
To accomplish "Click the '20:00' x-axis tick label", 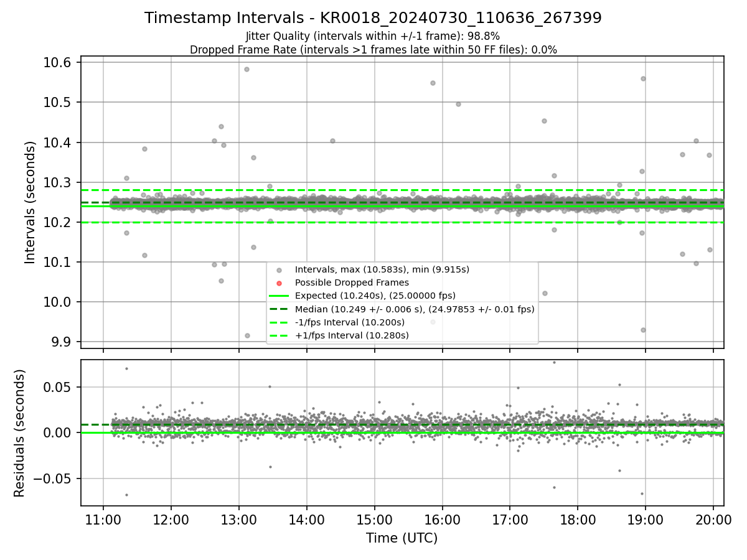I will [713, 520].
